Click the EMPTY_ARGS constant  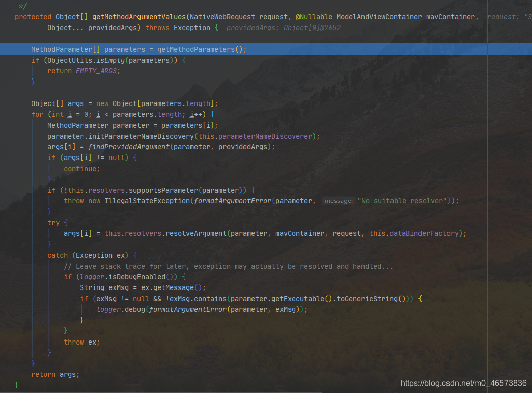point(96,71)
